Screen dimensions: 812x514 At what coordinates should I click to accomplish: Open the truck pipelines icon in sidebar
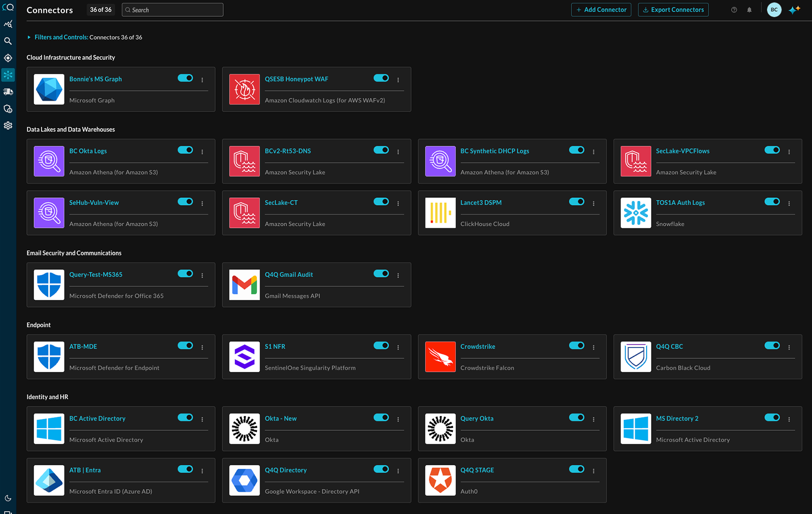8,92
